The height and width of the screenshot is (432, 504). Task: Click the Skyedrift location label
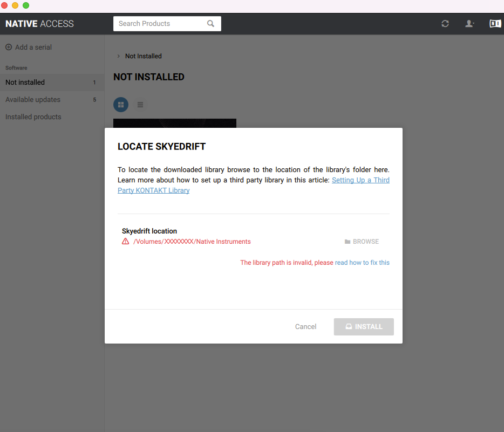[149, 231]
